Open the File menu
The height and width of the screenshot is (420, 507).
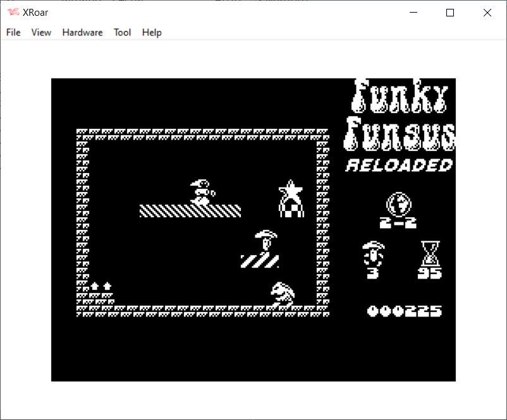coord(13,32)
